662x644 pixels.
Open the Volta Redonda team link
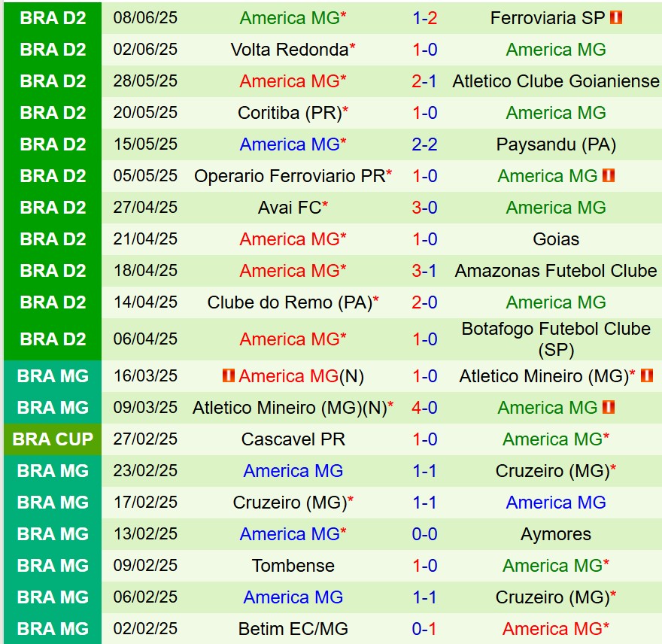tap(290, 50)
